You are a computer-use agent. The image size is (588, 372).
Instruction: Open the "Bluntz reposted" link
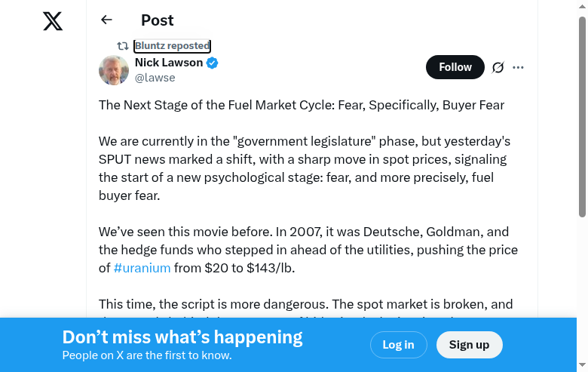172,46
